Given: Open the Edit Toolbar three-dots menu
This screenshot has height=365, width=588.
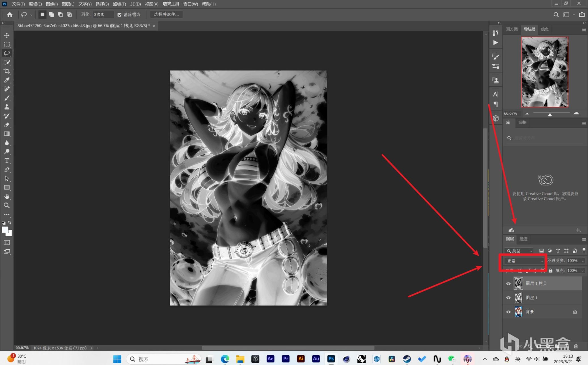Looking at the screenshot, I should (7, 215).
